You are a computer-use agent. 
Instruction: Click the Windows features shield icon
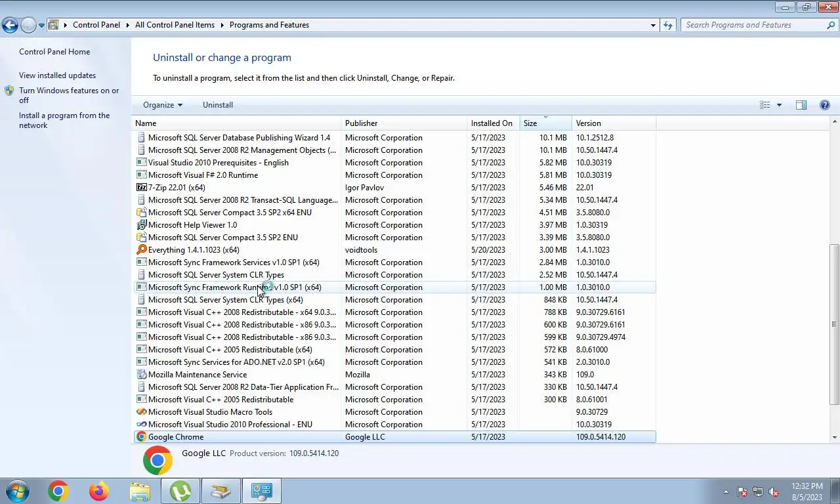(9, 91)
